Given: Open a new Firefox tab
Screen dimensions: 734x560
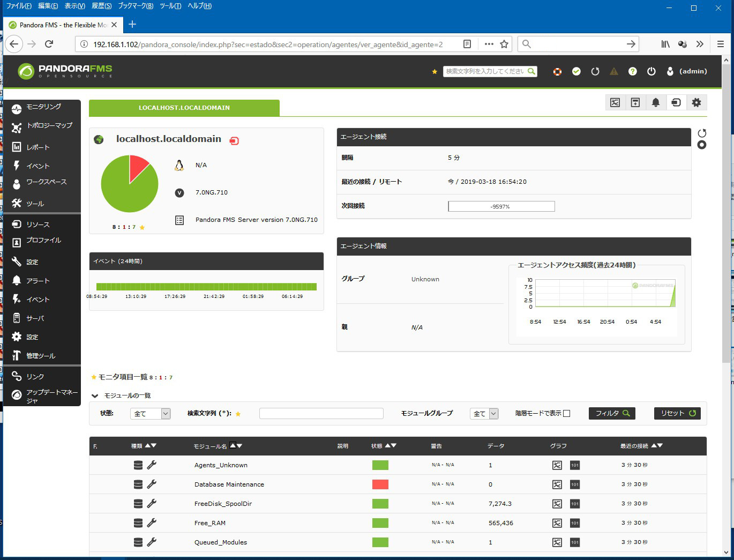Looking at the screenshot, I should [x=132, y=24].
